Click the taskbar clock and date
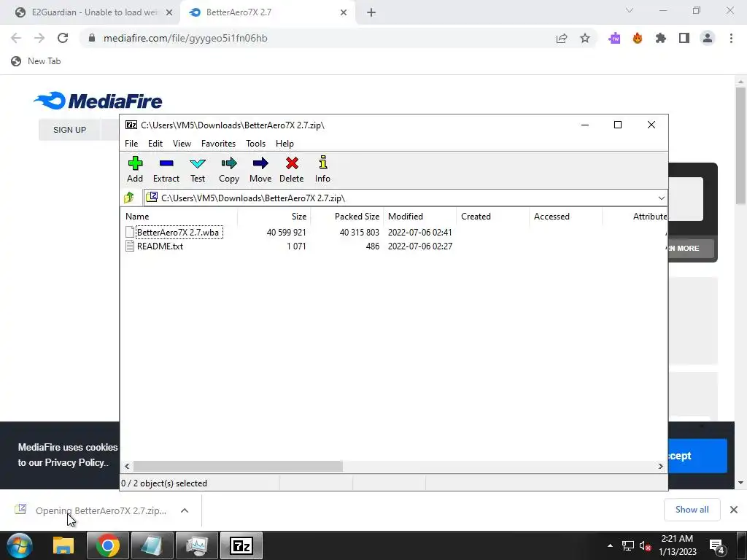Image resolution: width=747 pixels, height=560 pixels. [x=678, y=545]
